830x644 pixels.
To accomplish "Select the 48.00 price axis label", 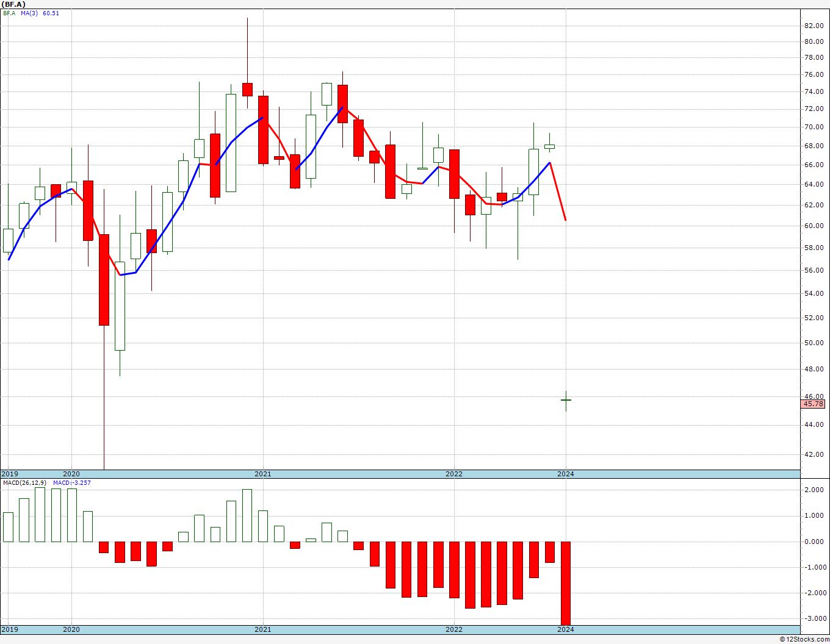I will coord(814,369).
